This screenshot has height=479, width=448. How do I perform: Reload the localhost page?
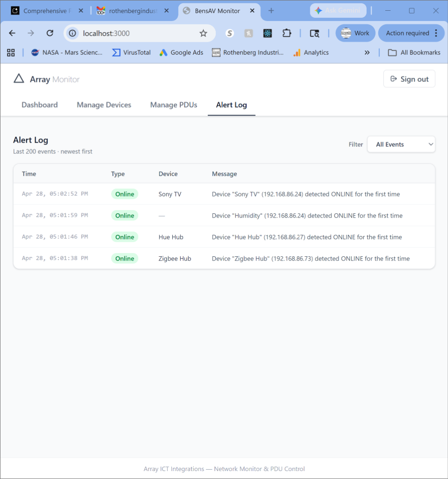pos(50,33)
